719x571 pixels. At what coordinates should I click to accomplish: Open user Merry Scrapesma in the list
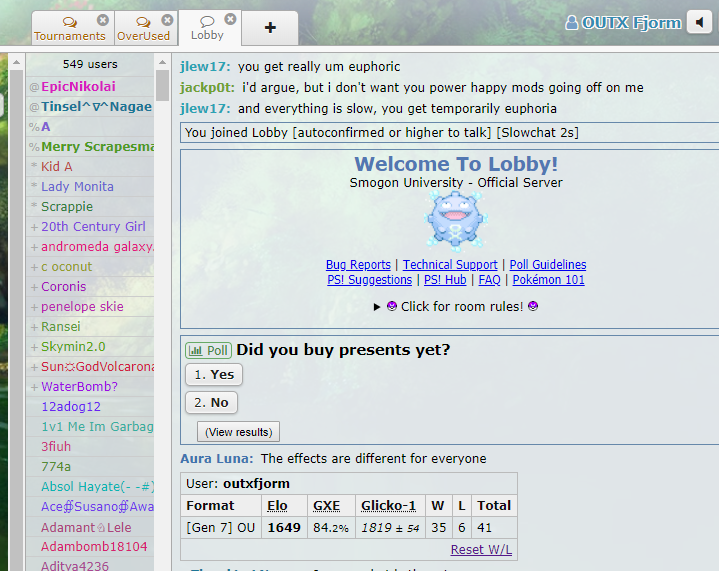[90, 147]
